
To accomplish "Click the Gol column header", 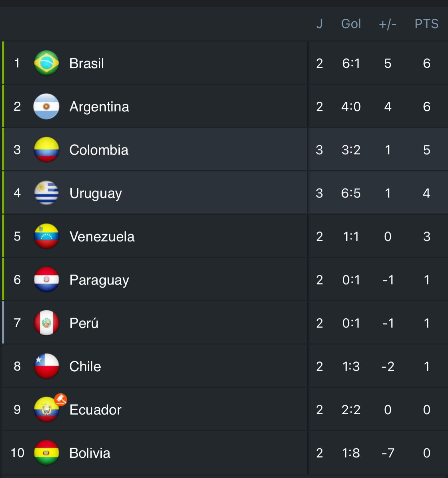I will (x=351, y=24).
